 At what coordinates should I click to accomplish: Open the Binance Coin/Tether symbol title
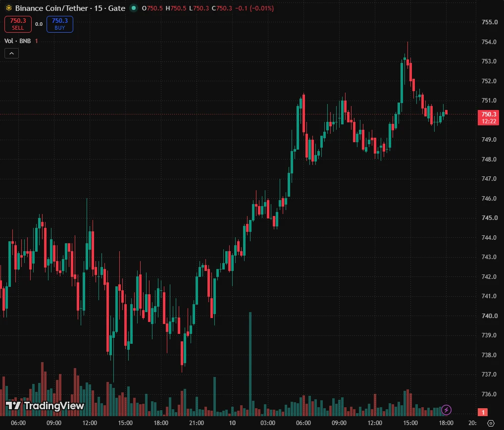click(70, 8)
